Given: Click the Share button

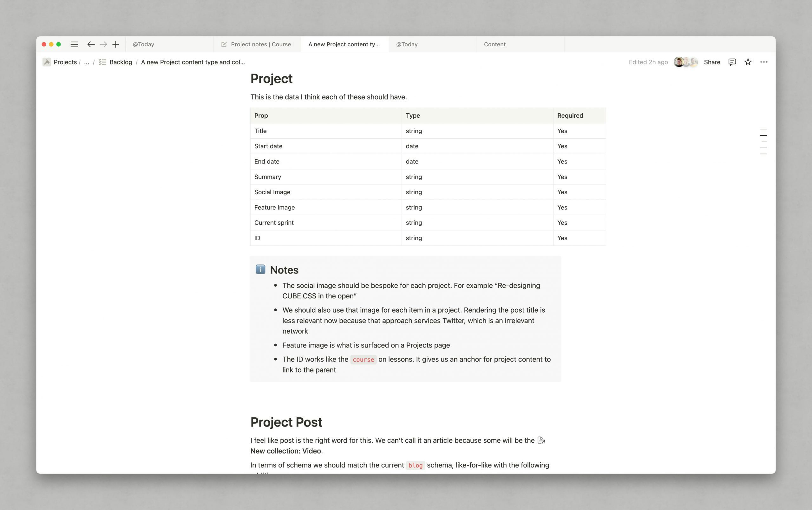Looking at the screenshot, I should pos(712,62).
